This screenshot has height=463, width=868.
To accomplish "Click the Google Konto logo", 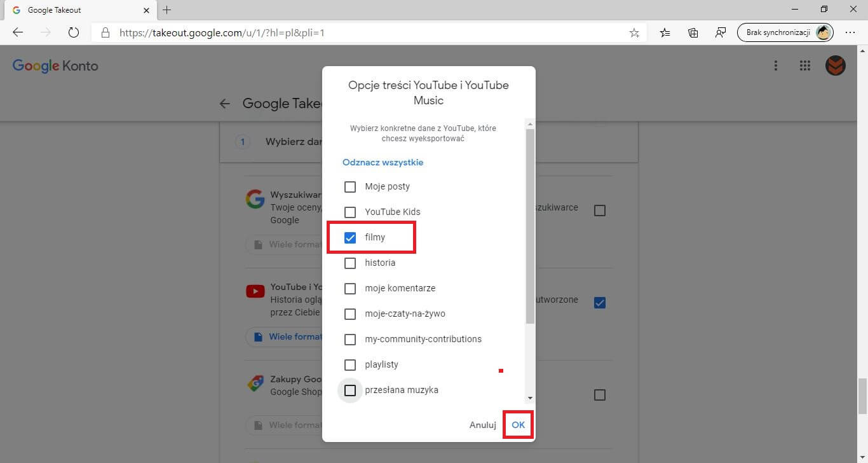I will (x=55, y=66).
